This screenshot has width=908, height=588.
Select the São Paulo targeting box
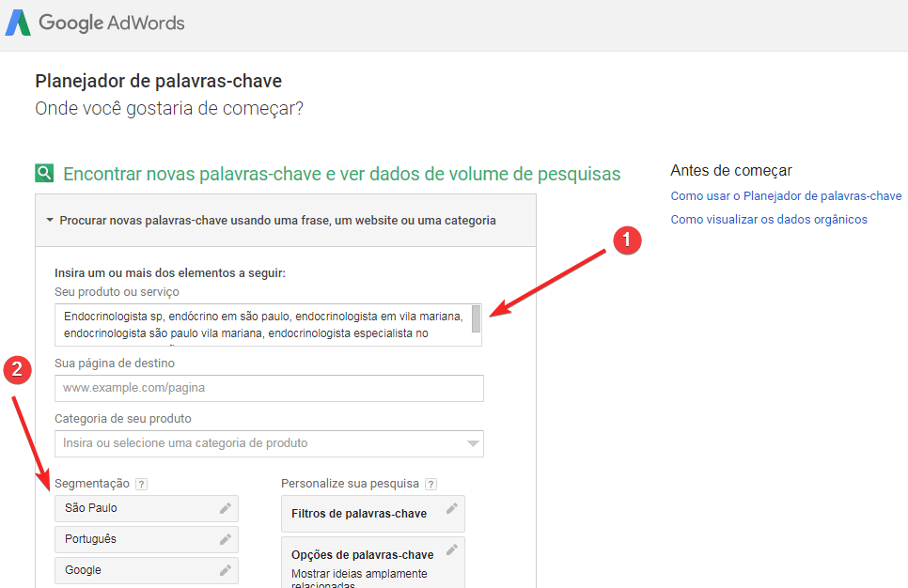147,509
